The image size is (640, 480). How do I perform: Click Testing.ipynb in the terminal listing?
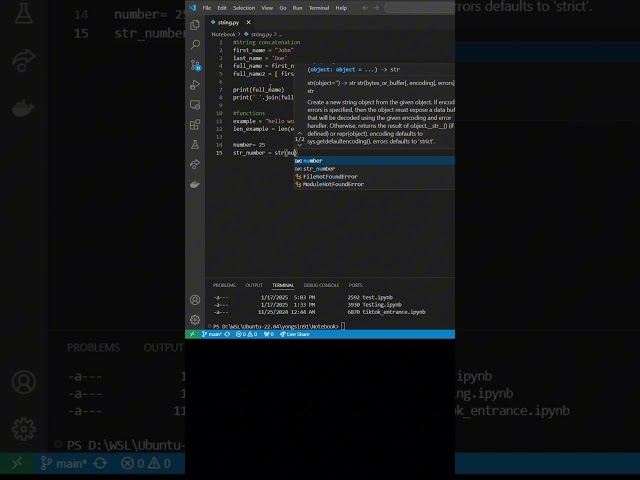(382, 304)
